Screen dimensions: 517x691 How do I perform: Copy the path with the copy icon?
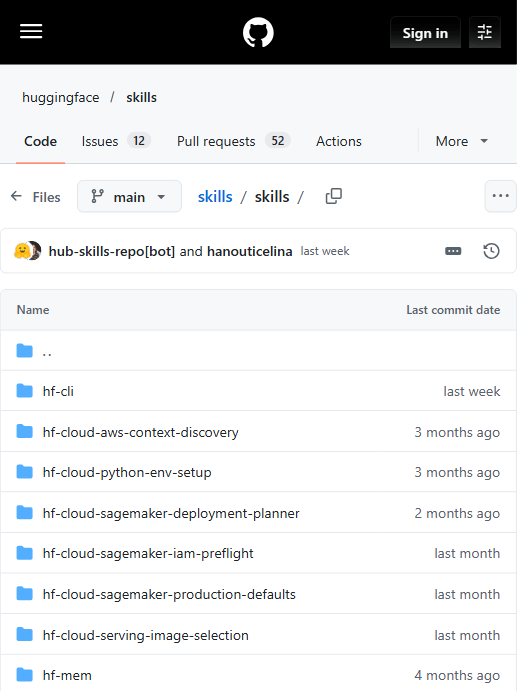pos(334,196)
